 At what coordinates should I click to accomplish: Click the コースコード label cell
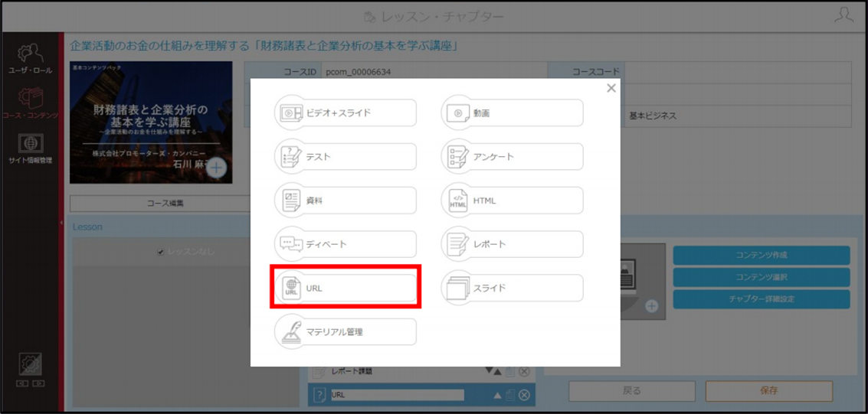tap(585, 72)
